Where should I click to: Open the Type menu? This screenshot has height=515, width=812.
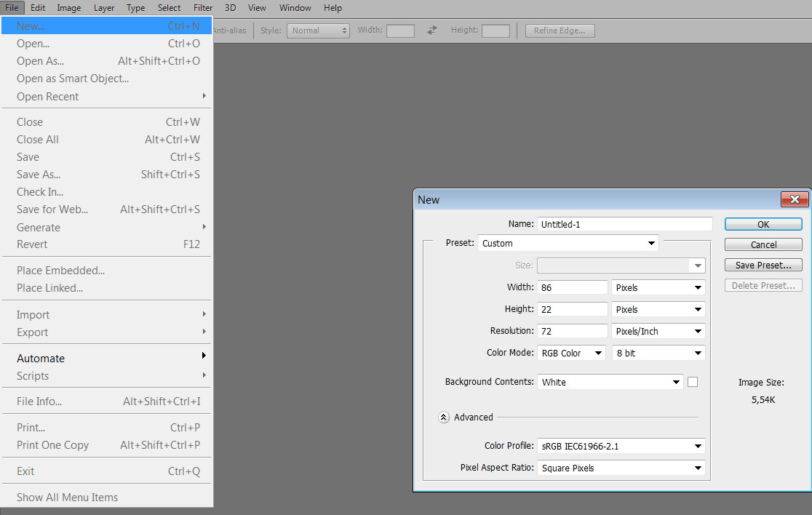click(x=135, y=8)
